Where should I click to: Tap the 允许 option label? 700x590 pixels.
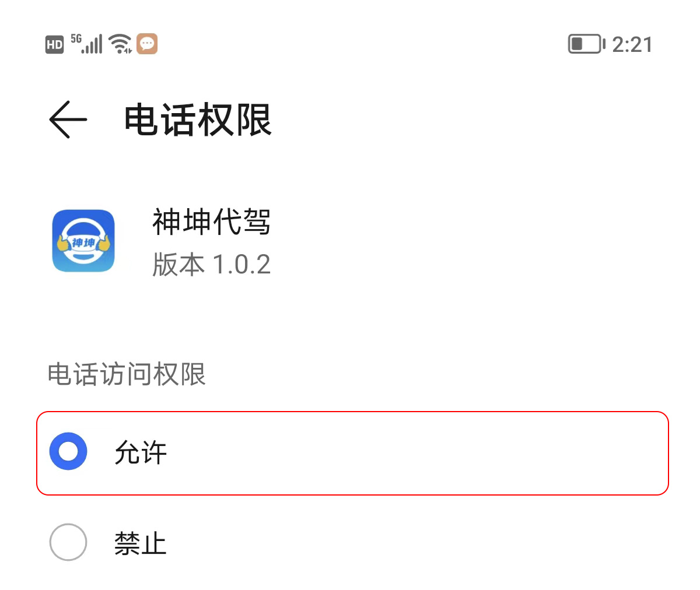(141, 453)
